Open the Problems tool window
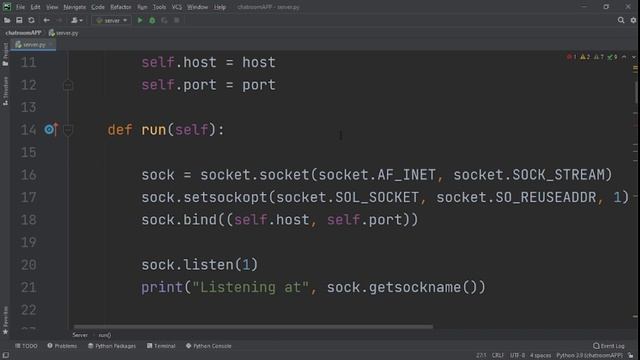 pos(62,346)
